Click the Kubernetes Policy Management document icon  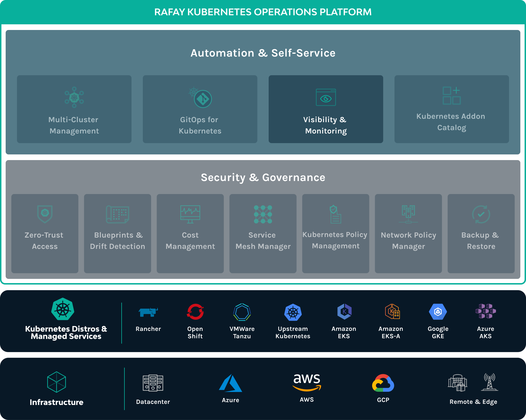click(335, 214)
